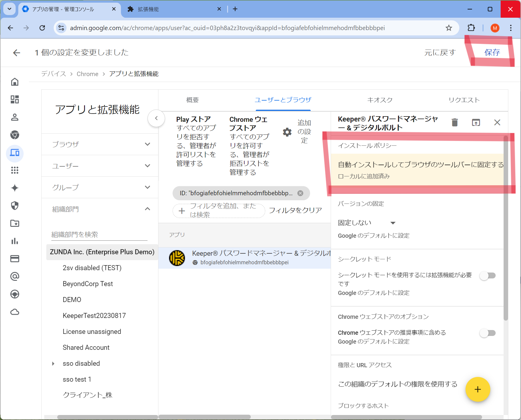The image size is (521, 420).
Task: Reload the page in the browser
Action: click(x=42, y=28)
